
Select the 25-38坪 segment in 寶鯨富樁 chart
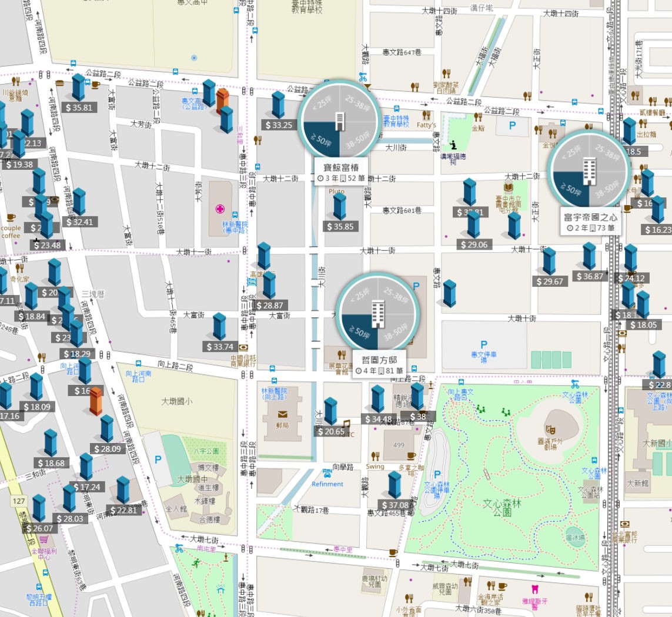(357, 103)
